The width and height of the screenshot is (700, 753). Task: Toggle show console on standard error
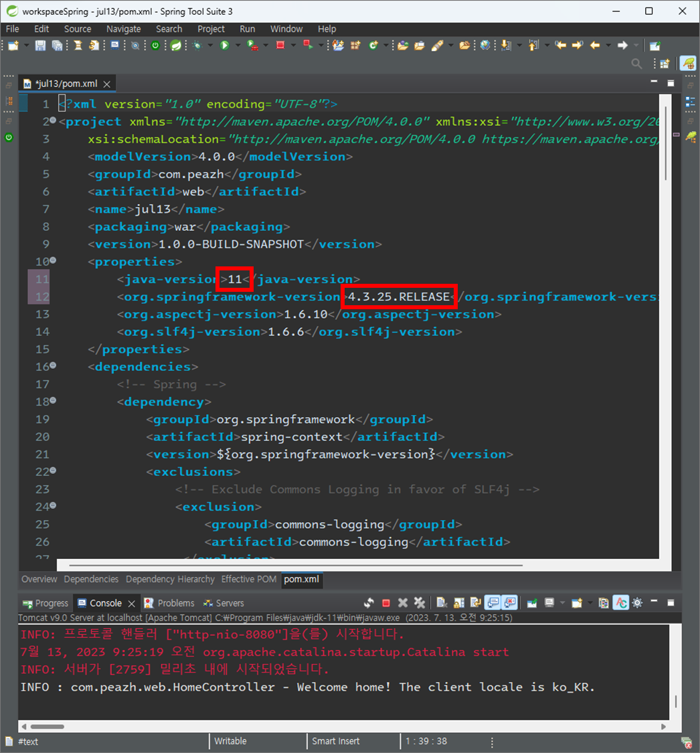[x=509, y=602]
